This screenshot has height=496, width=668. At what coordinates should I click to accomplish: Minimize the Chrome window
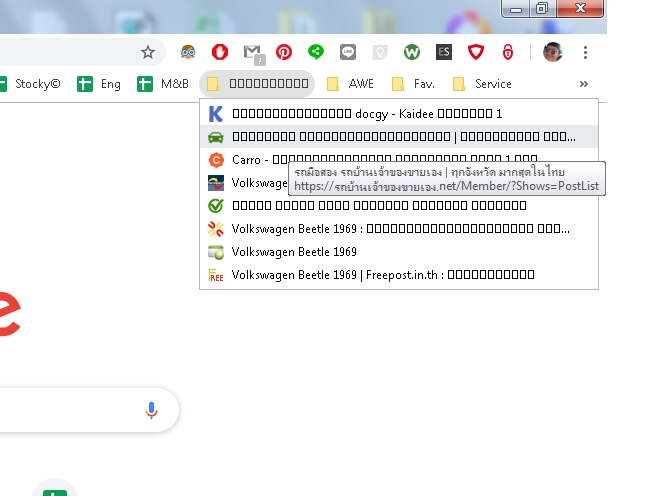pyautogui.click(x=516, y=9)
